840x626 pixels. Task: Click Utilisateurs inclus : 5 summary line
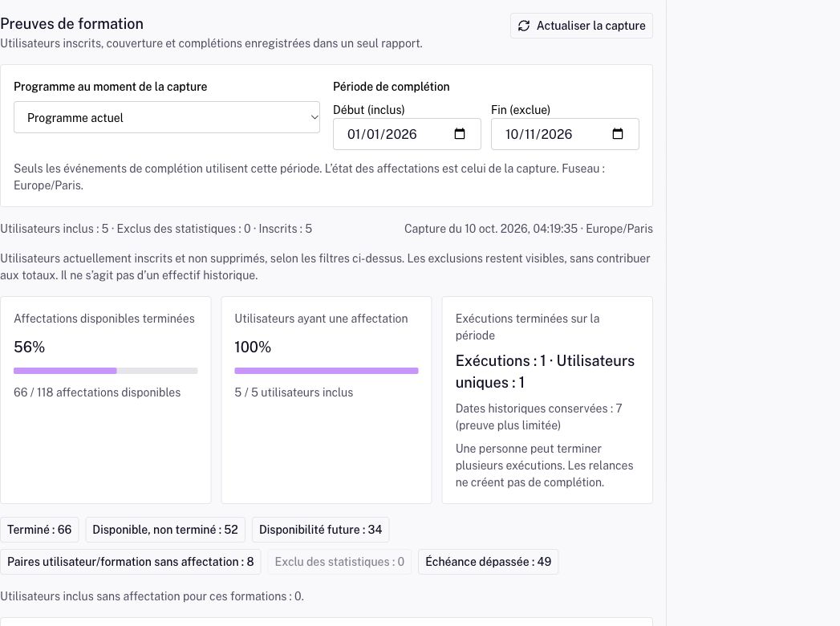pos(156,229)
